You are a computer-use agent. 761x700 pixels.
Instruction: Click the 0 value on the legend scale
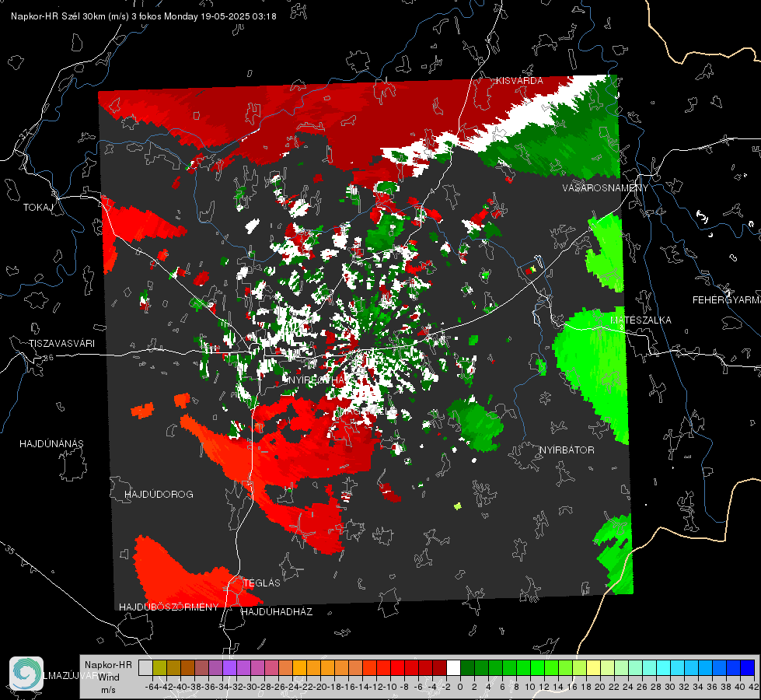[x=460, y=688]
